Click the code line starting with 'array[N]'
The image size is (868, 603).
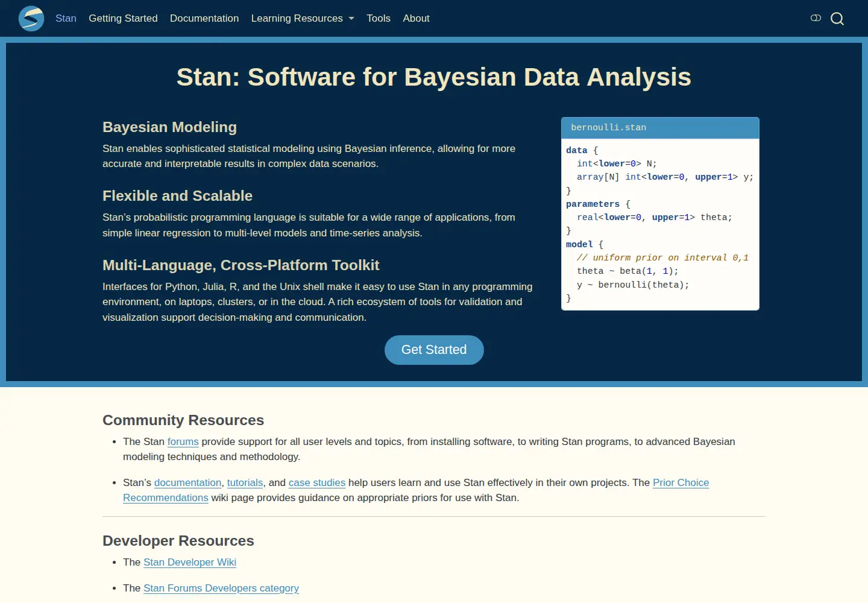coord(665,177)
